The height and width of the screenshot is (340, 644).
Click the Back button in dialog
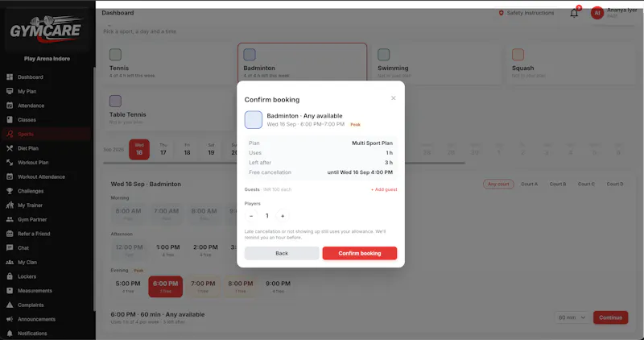(282, 253)
